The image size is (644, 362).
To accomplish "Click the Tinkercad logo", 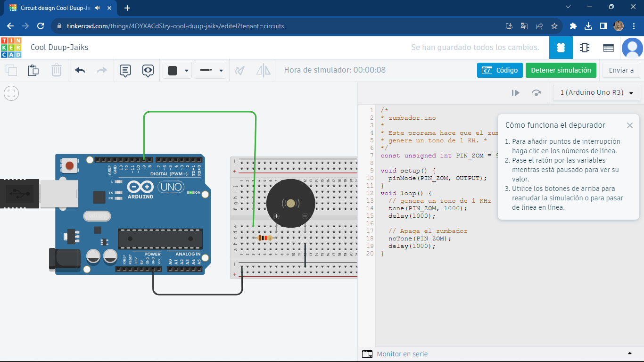I will 11,47.
